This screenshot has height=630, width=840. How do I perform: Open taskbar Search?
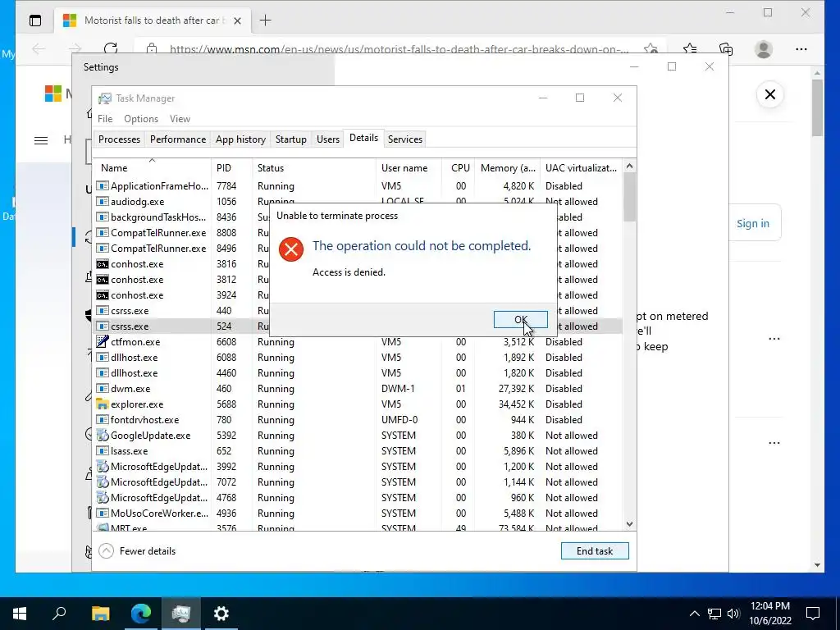coord(59,614)
